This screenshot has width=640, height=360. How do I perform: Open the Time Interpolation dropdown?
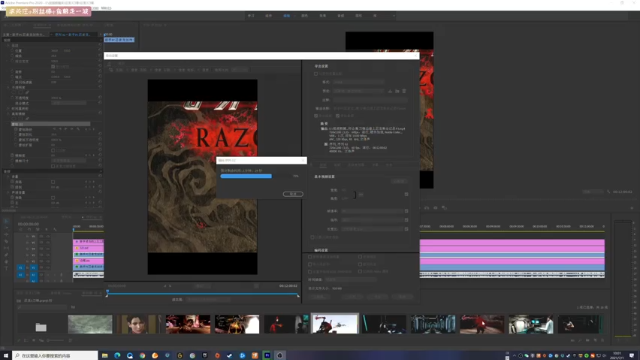[351, 280]
